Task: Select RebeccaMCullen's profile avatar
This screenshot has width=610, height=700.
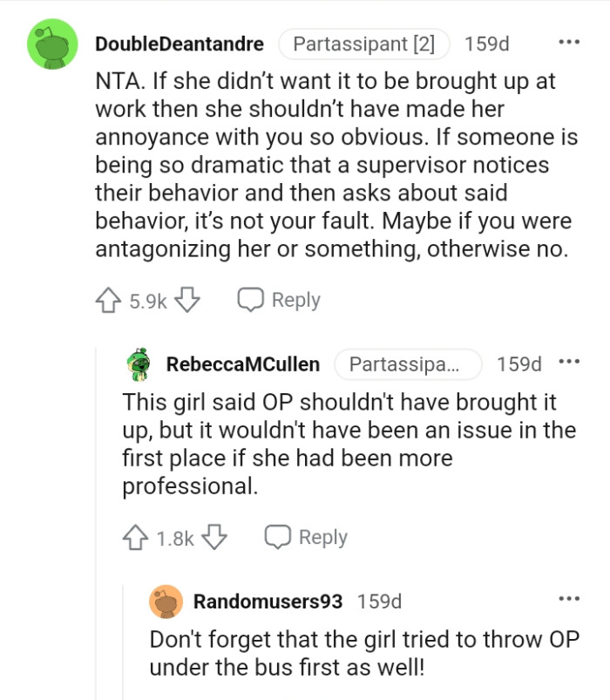Action: pyautogui.click(x=135, y=364)
